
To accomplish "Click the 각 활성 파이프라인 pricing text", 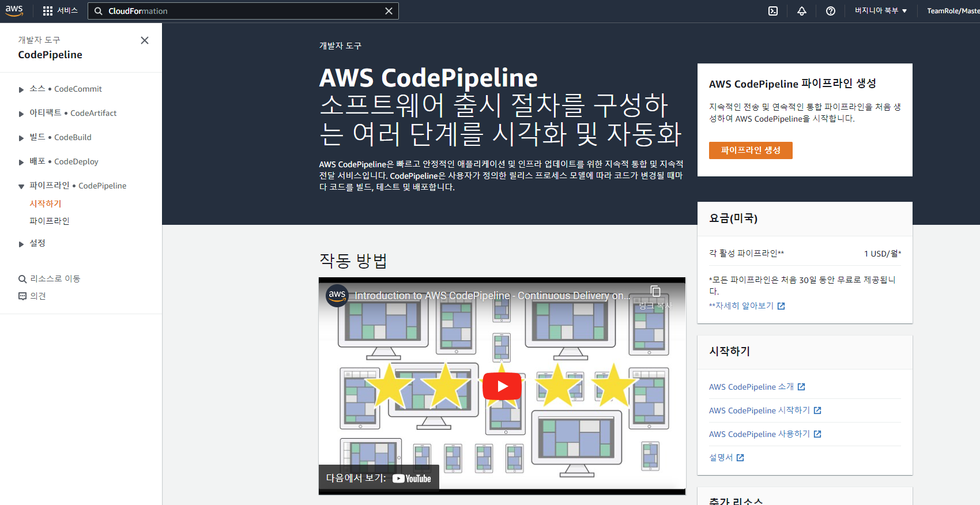I will click(x=747, y=254).
